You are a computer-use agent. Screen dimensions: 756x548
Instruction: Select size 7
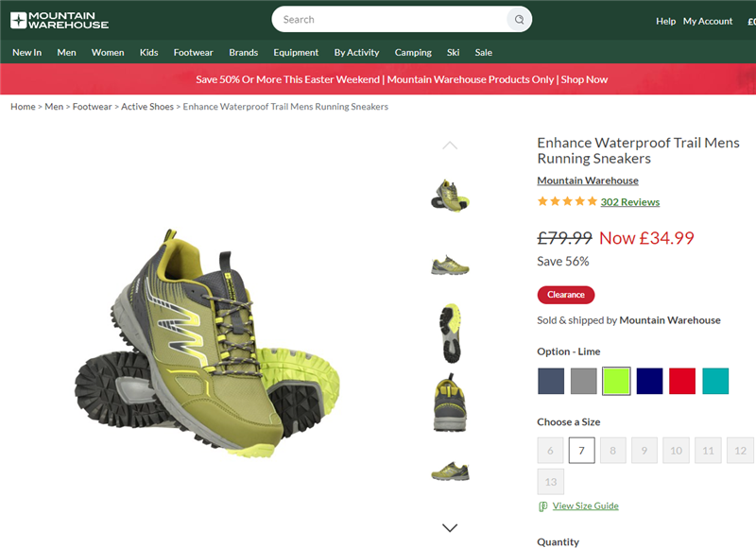582,451
